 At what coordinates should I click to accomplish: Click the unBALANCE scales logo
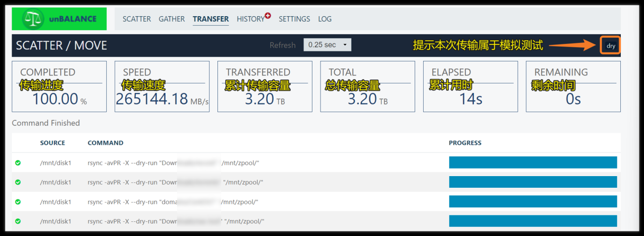pos(34,19)
